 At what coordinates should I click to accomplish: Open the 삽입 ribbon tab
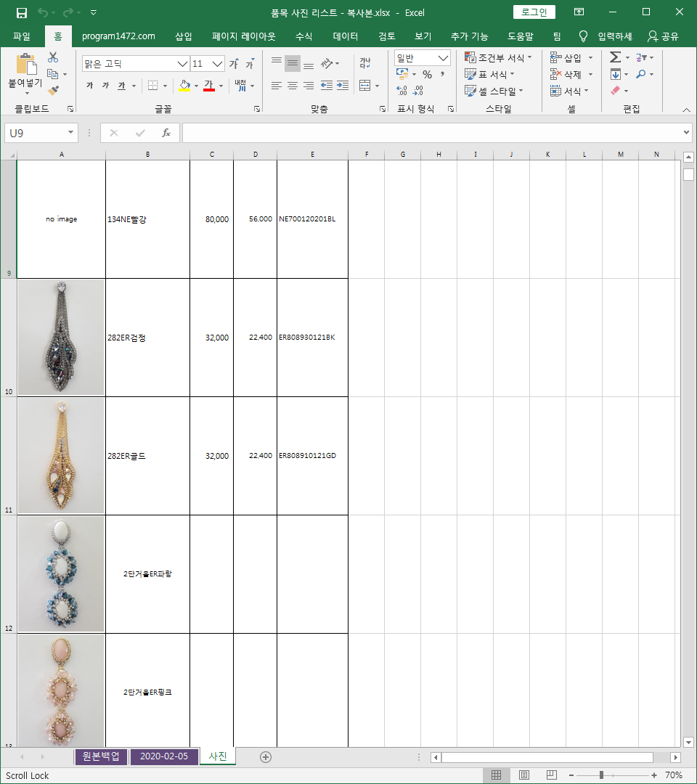pos(184,36)
